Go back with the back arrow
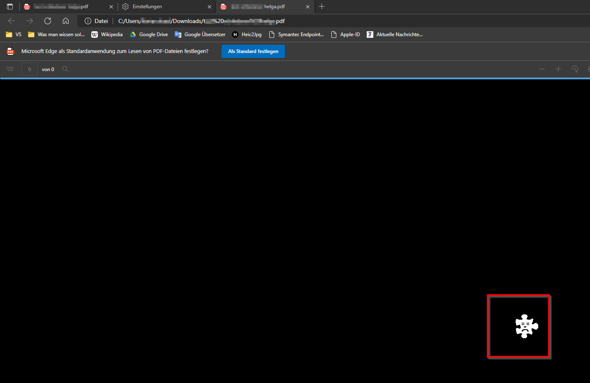This screenshot has height=383, width=590. [x=11, y=21]
